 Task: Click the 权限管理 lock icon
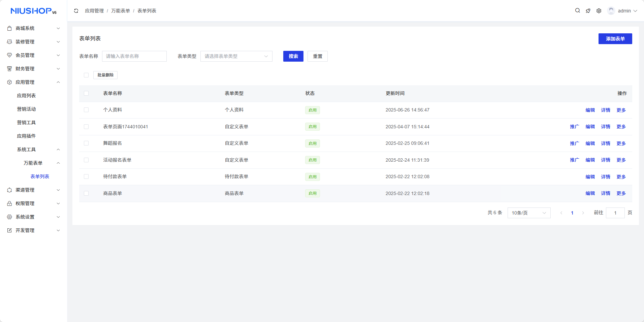(x=9, y=203)
